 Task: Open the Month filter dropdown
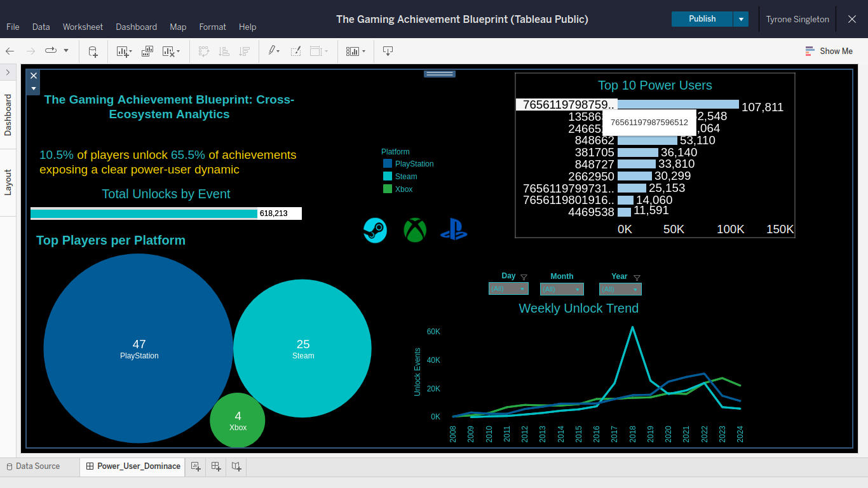[x=562, y=289]
